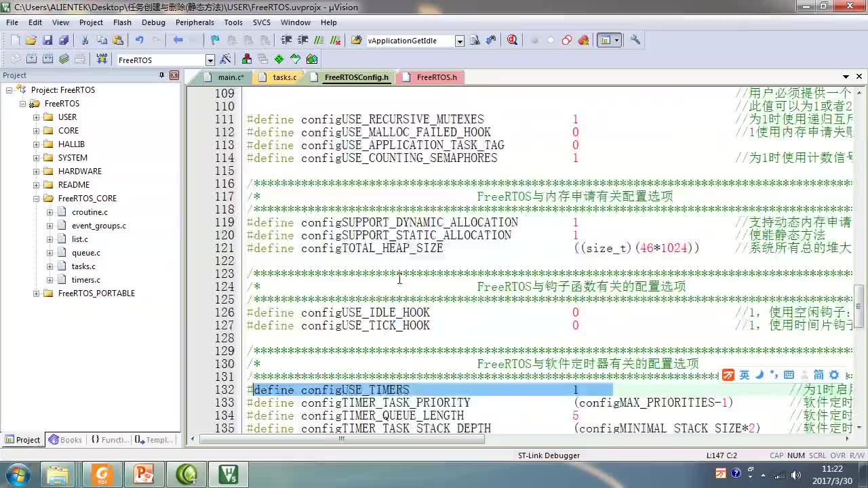Undo the last edit
This screenshot has height=488, width=868.
tap(139, 40)
